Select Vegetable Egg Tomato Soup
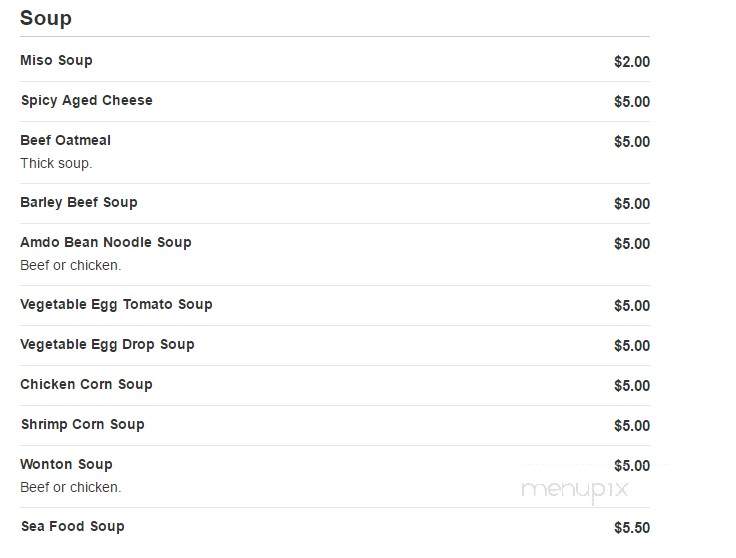The height and width of the screenshot is (558, 736). pyautogui.click(x=116, y=305)
